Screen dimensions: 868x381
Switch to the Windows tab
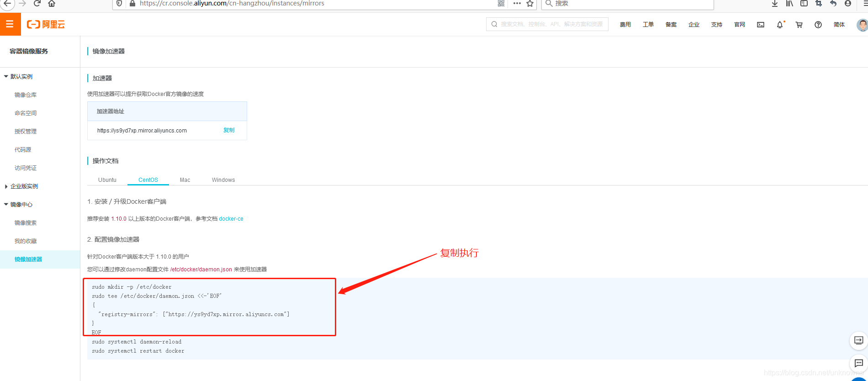click(x=223, y=180)
